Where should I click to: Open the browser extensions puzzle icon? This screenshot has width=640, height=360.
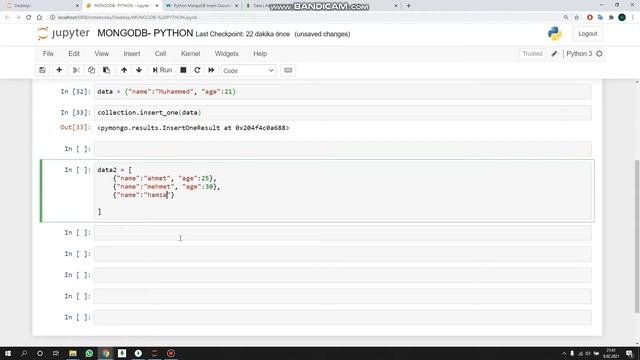[611, 17]
